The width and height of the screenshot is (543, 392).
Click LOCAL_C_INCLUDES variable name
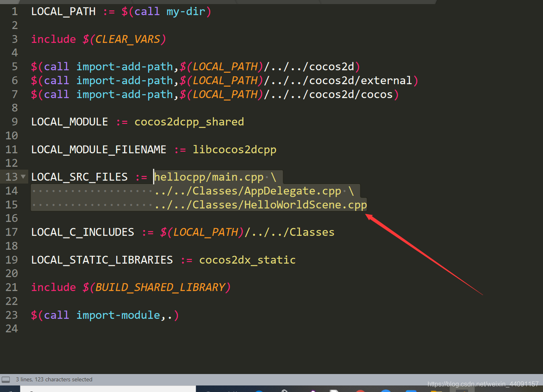[x=83, y=232]
